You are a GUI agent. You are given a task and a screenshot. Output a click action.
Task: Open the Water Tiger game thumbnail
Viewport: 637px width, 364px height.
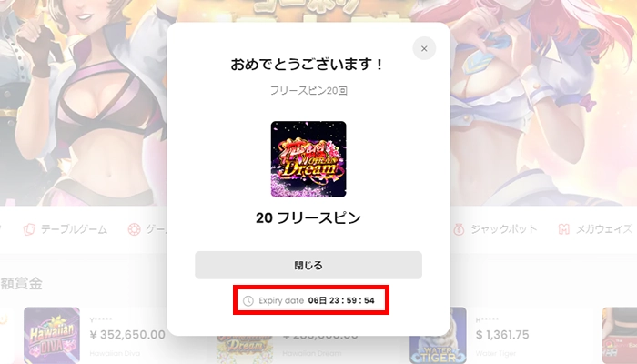[438, 336]
